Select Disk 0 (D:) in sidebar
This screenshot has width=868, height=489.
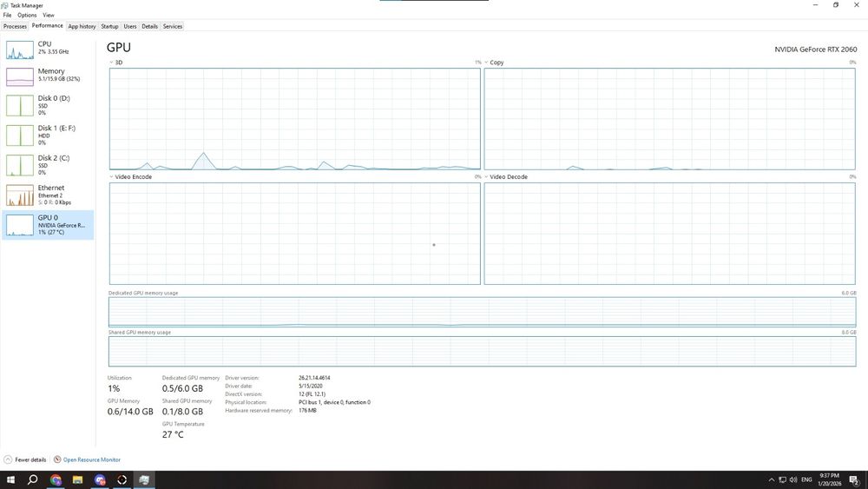click(x=48, y=105)
